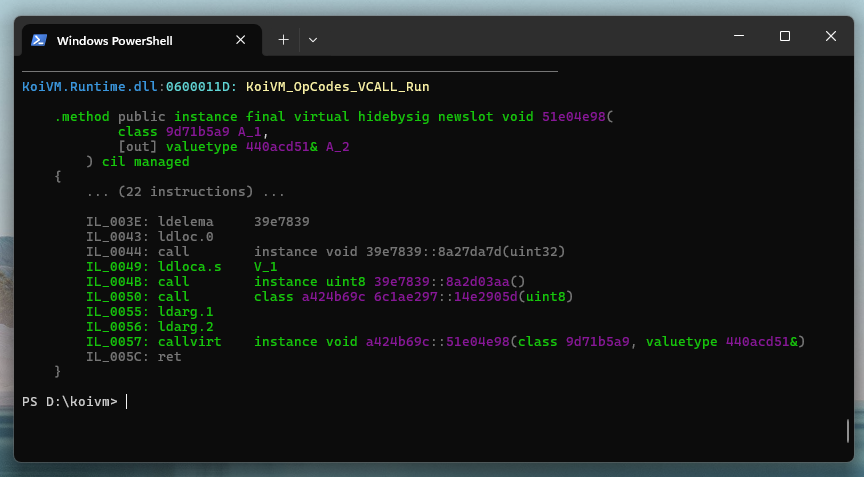Click the 8a2d03aa method reference
This screenshot has height=477, width=864.
478,281
